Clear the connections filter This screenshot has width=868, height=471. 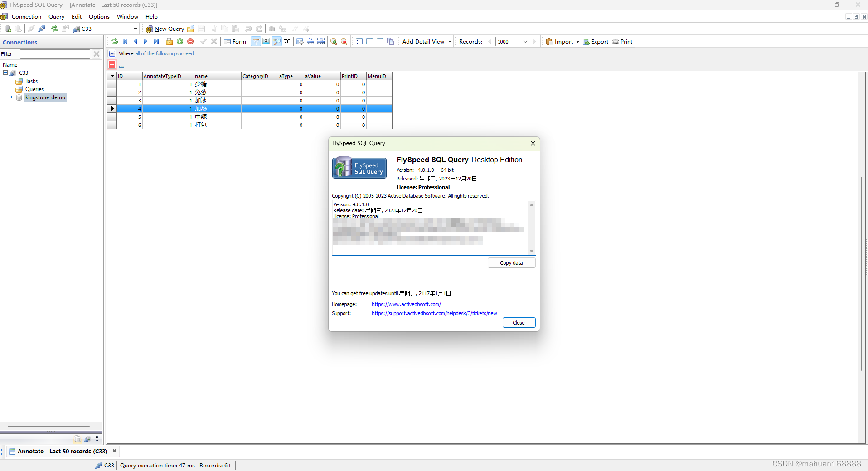pyautogui.click(x=97, y=54)
